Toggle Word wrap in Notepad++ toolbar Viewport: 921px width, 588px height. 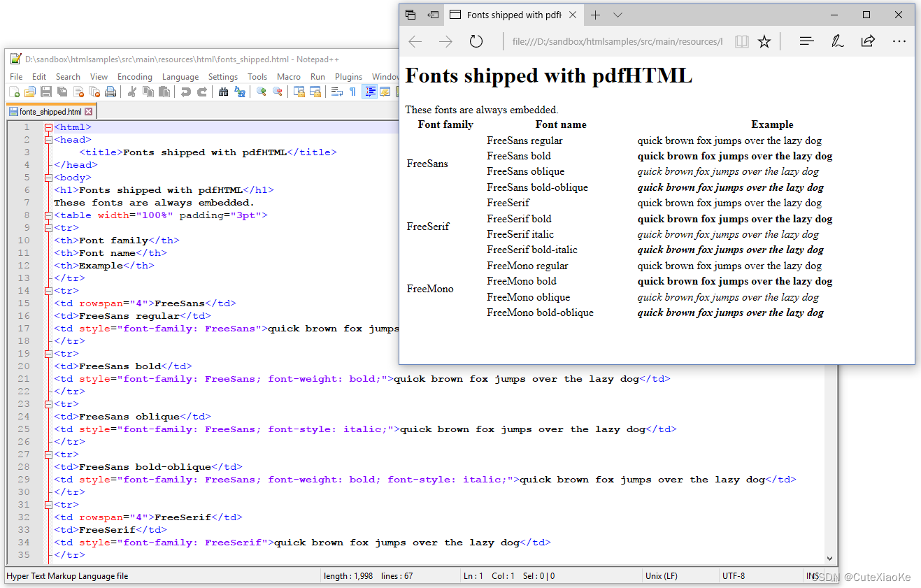coord(336,92)
